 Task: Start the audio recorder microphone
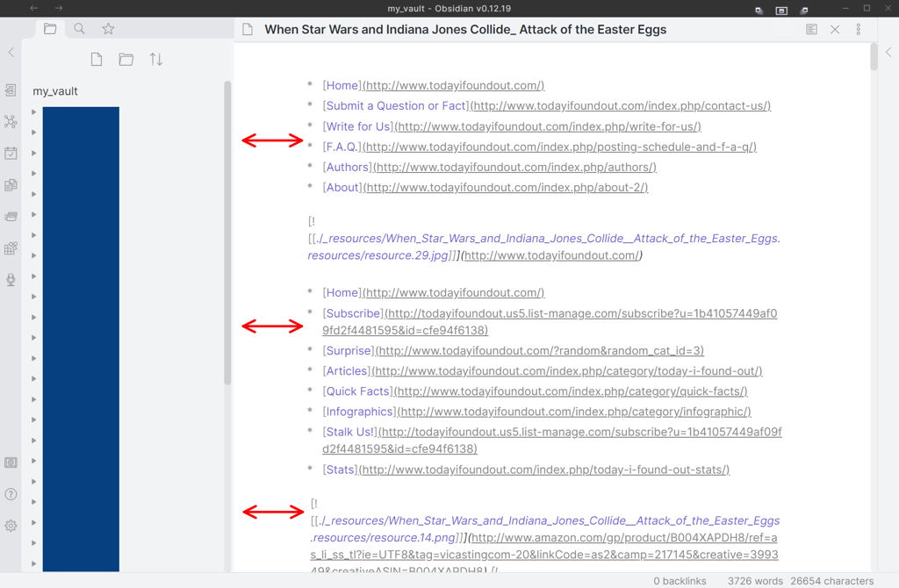coord(11,280)
